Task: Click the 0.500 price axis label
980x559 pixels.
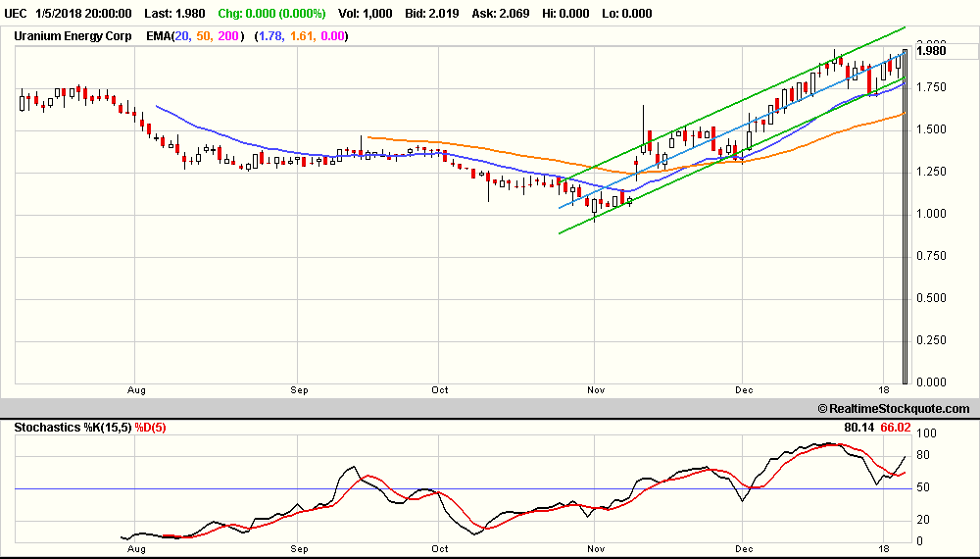Action: (931, 298)
